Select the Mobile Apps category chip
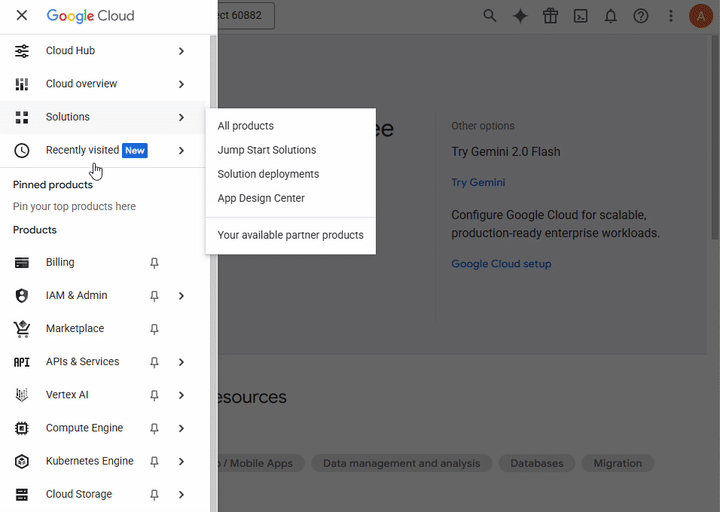 click(x=261, y=463)
